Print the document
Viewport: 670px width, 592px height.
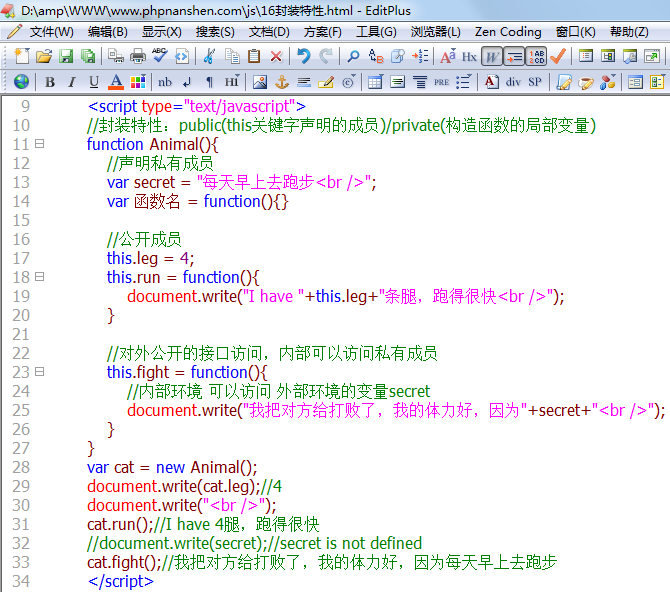click(138, 56)
